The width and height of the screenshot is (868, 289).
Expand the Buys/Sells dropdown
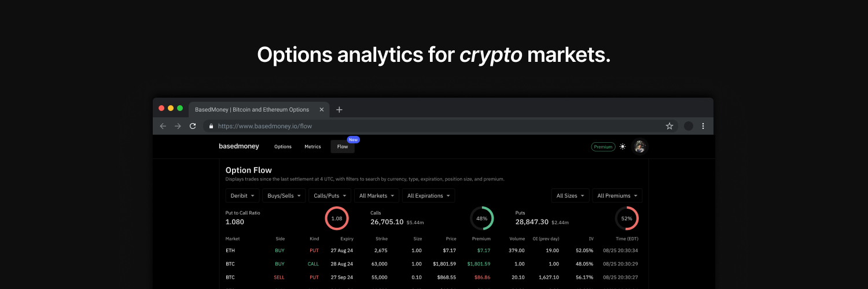pyautogui.click(x=284, y=196)
